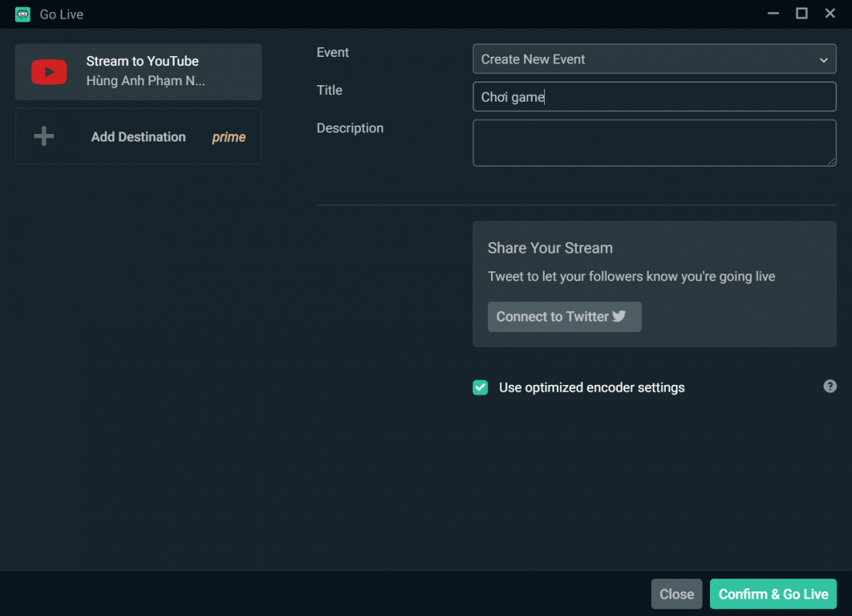Click the Share Your Stream heading
Viewport: 852px width, 616px height.
click(x=550, y=248)
